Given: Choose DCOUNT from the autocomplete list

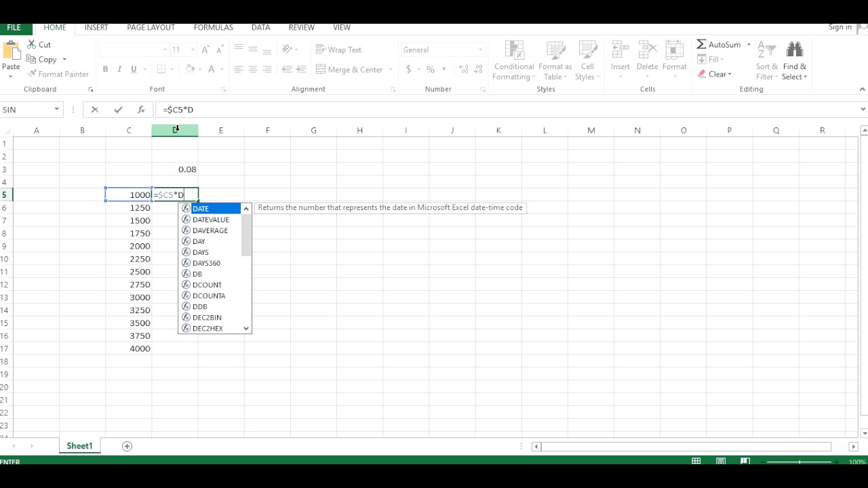Looking at the screenshot, I should (207, 285).
